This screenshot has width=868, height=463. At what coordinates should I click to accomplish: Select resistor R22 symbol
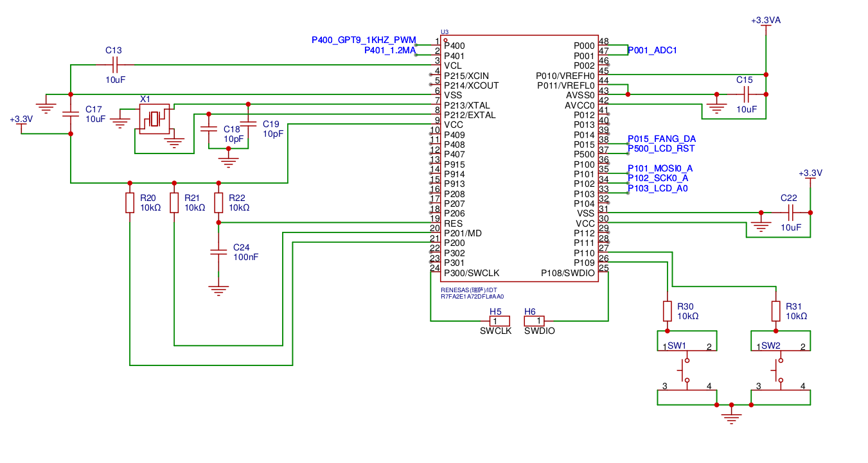point(218,203)
